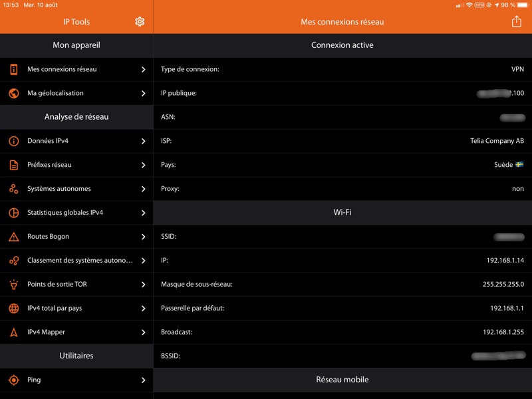Open the Données IPv4 section
Viewport: 532px width, 399px height.
(48, 141)
